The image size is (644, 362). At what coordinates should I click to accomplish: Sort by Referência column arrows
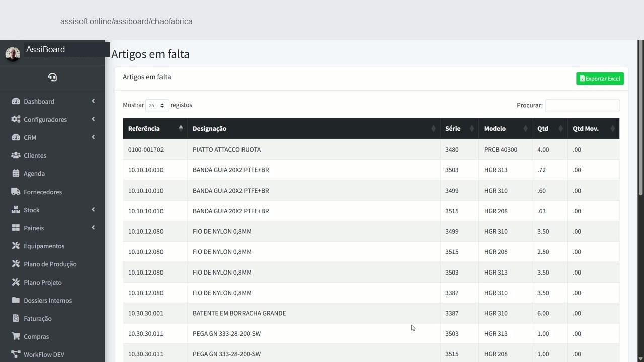[181, 128]
